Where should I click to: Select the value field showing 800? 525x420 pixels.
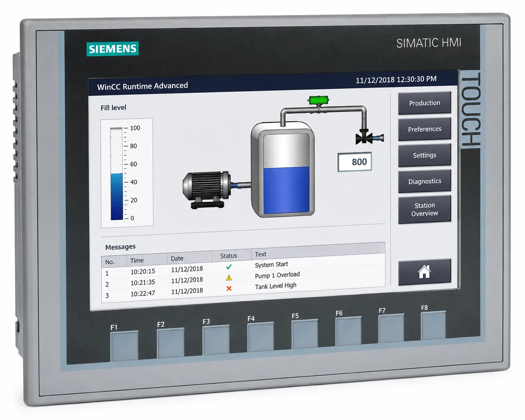coord(355,162)
